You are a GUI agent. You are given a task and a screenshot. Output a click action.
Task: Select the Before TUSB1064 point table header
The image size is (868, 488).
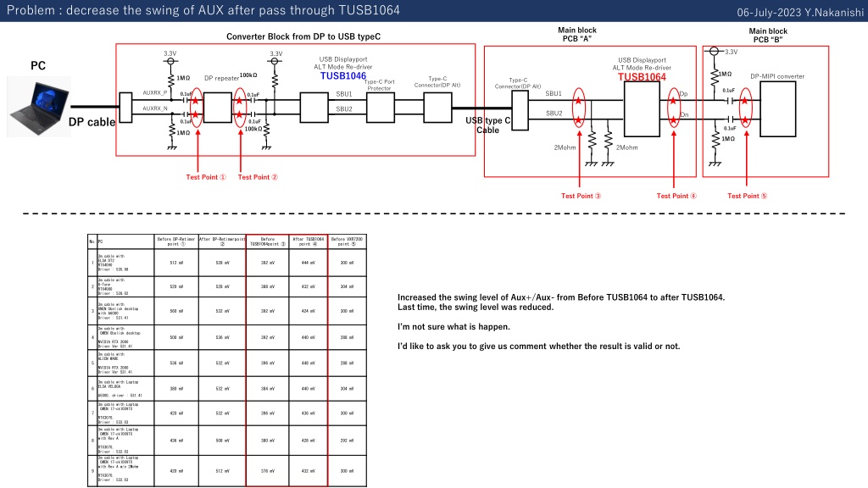pos(267,241)
